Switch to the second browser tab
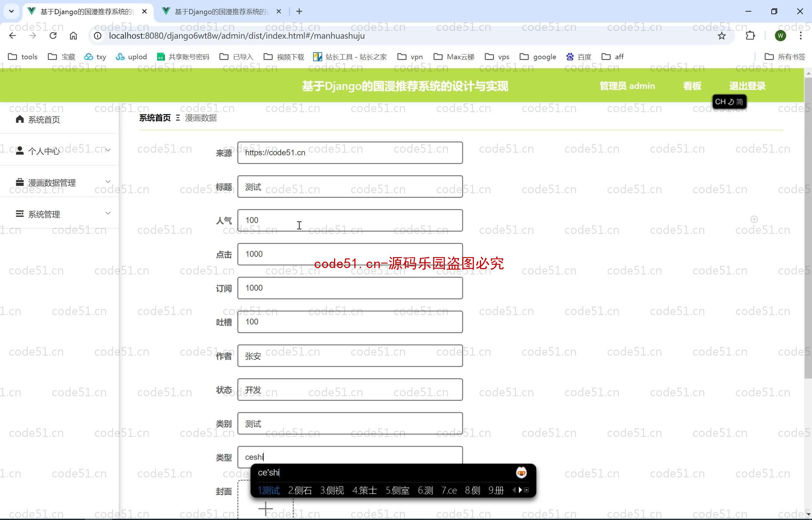The width and height of the screenshot is (812, 520). click(x=221, y=12)
